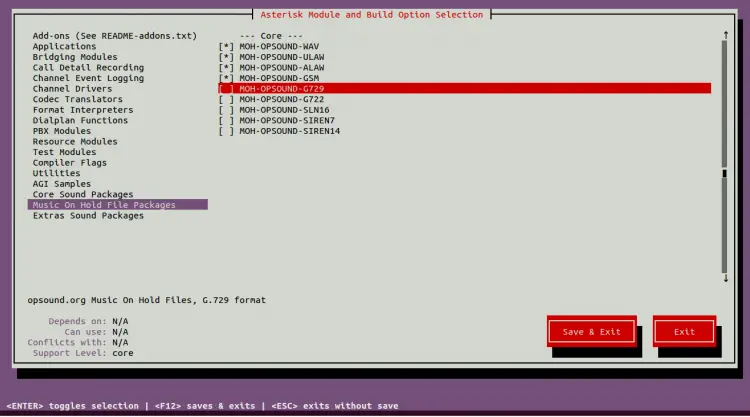Enable MOH-OPSOUND-SIREN7 option
Viewport: 750px width, 417px height.
pyautogui.click(x=226, y=120)
